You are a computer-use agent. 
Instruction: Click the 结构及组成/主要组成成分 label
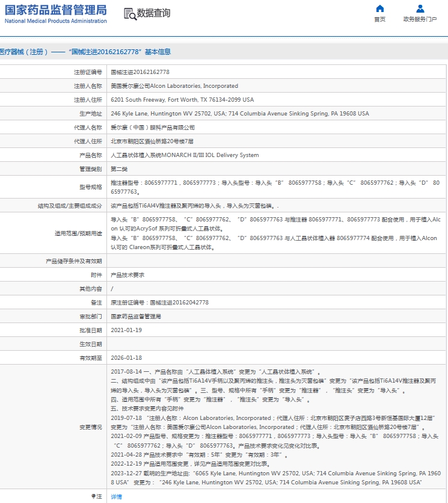[x=70, y=206]
